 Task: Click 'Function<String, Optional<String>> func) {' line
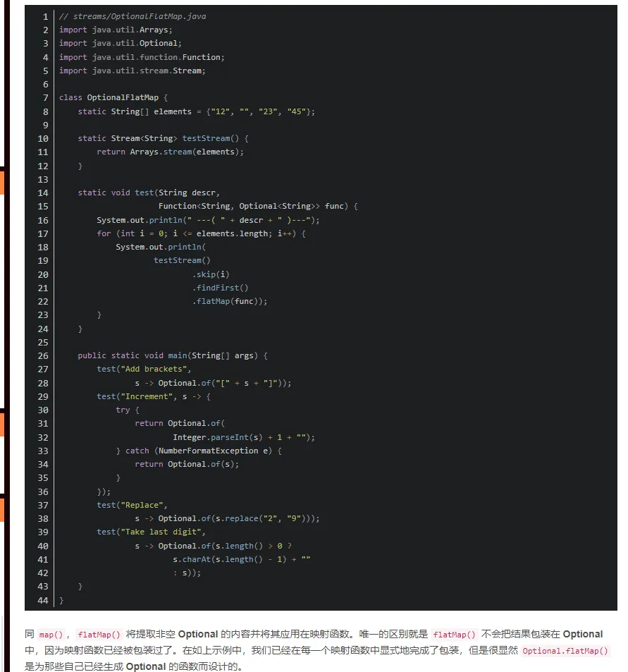point(258,206)
